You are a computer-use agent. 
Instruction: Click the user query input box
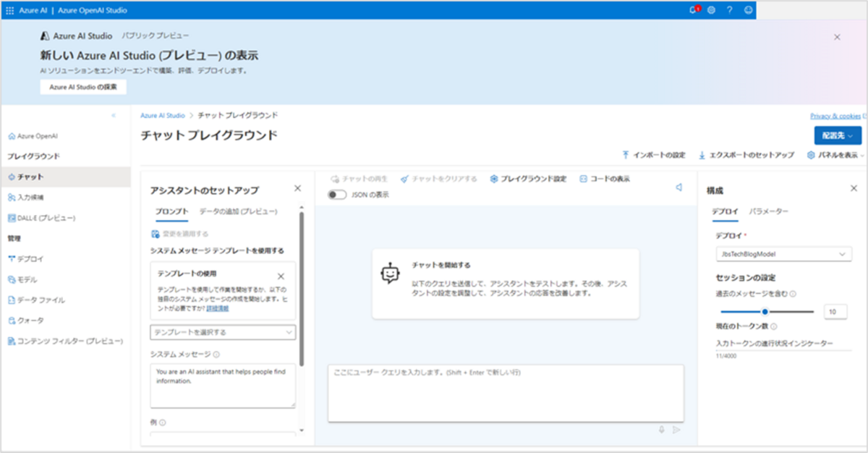(506, 393)
